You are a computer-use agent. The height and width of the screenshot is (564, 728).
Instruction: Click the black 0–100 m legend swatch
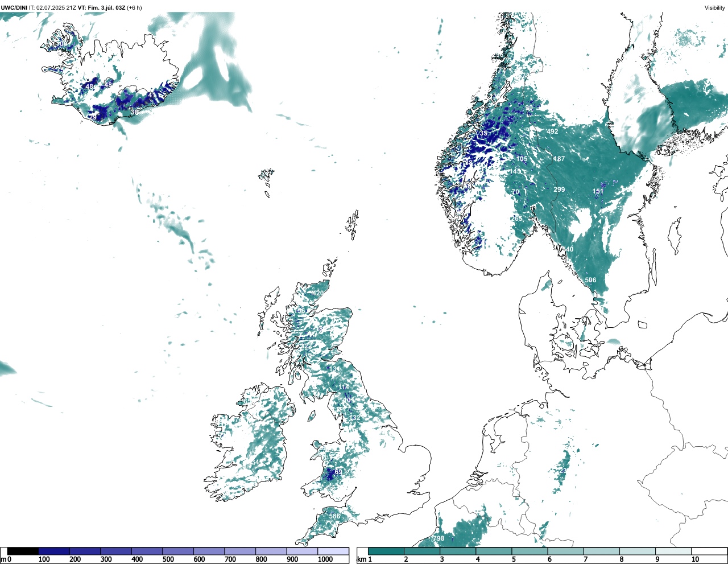coord(23,551)
